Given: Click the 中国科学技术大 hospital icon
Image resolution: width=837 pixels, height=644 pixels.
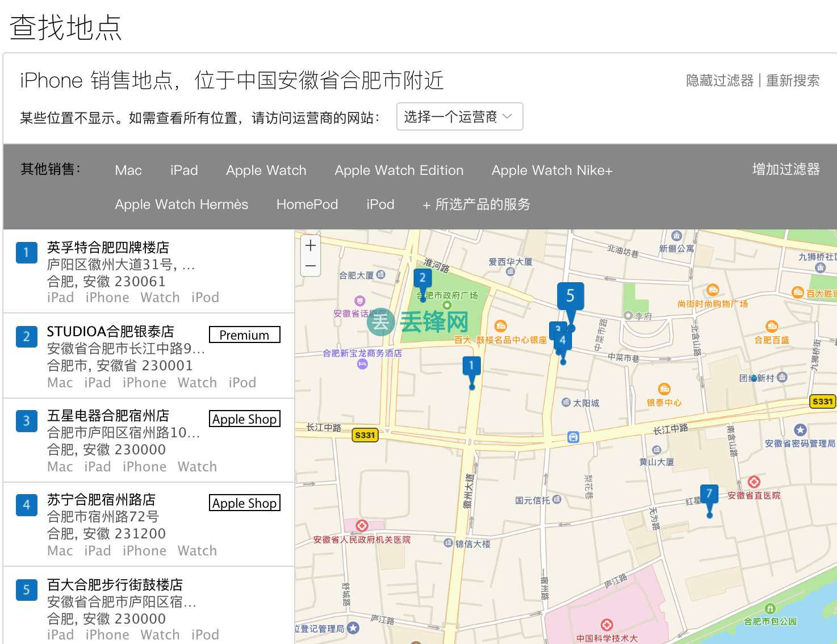Looking at the screenshot, I should click(607, 625).
